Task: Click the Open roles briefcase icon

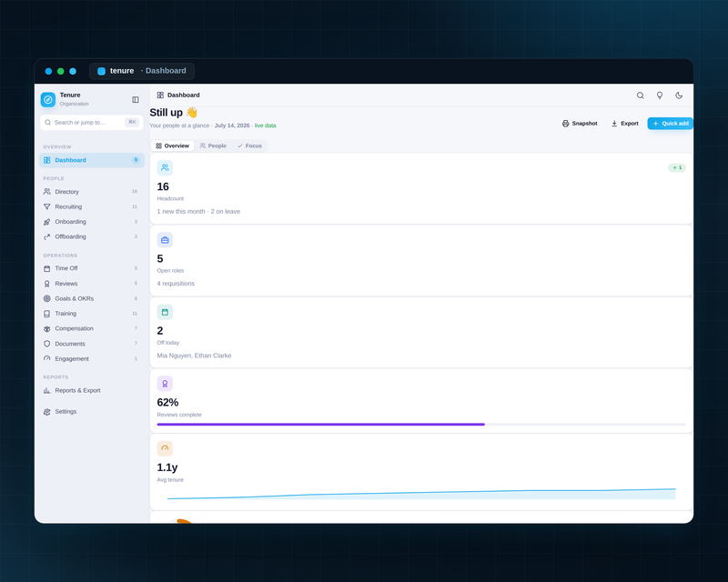Action: (165, 240)
